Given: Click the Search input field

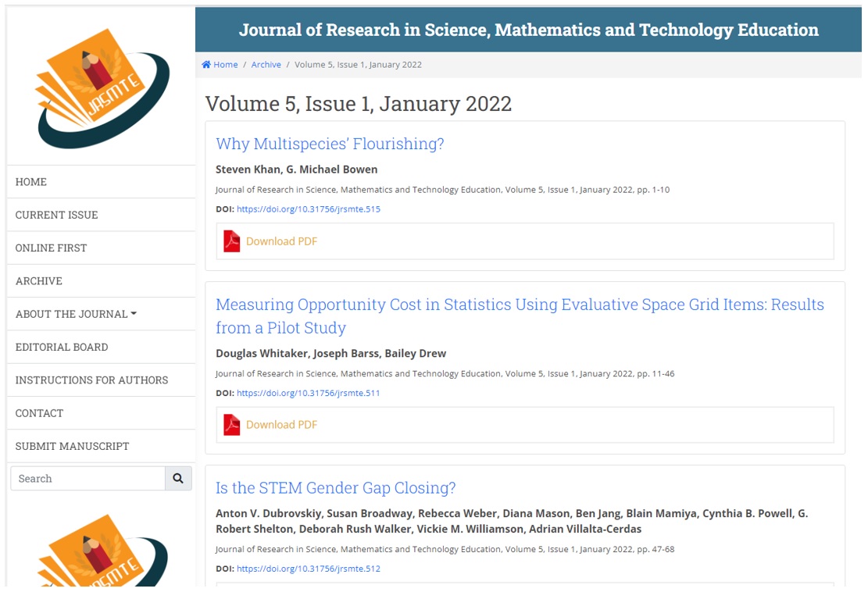Looking at the screenshot, I should click(x=88, y=478).
